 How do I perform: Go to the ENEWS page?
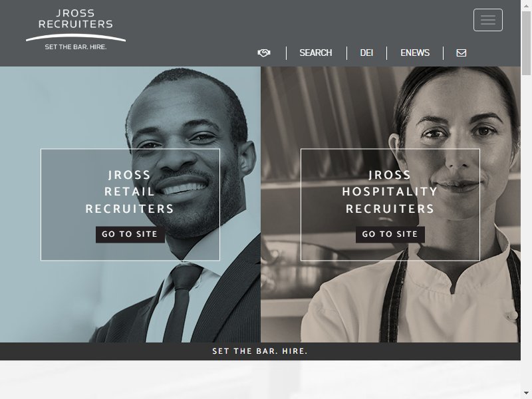415,53
